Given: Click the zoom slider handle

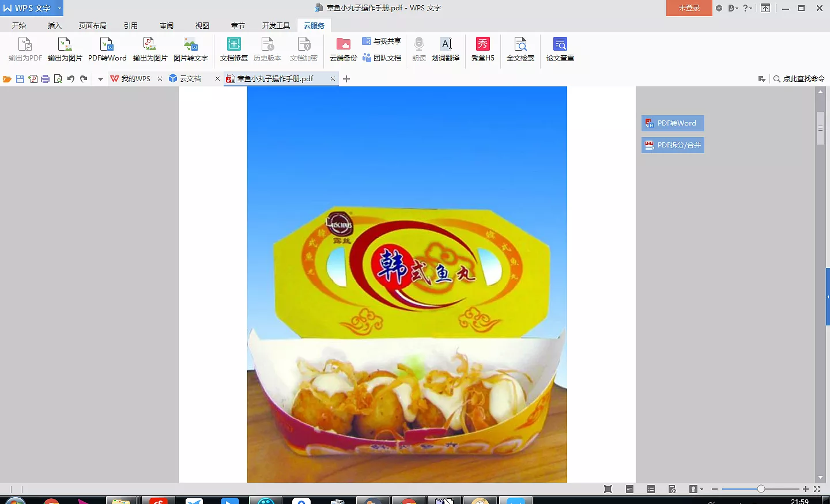Looking at the screenshot, I should [761, 489].
